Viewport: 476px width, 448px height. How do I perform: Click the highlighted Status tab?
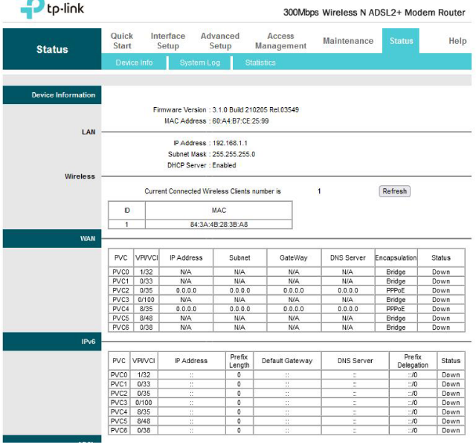point(401,41)
